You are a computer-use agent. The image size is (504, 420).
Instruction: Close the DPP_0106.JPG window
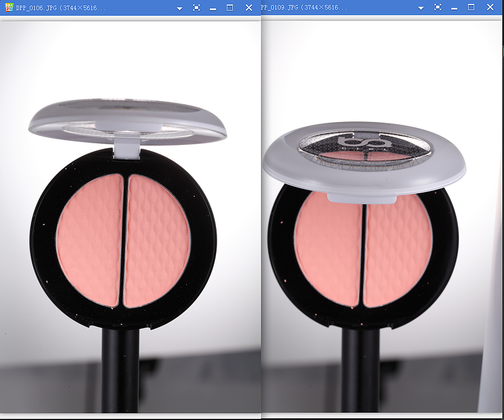(x=249, y=8)
